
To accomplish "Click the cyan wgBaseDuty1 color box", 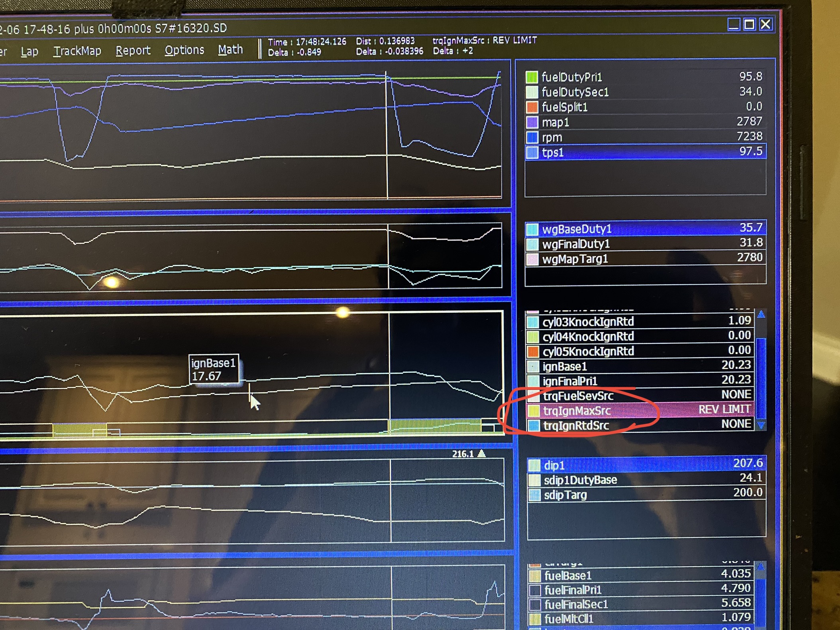I will [532, 229].
